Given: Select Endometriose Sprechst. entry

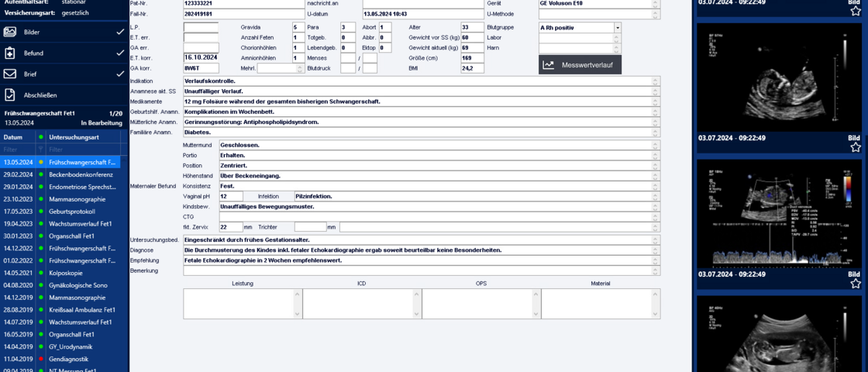Looking at the screenshot, I should (60, 187).
